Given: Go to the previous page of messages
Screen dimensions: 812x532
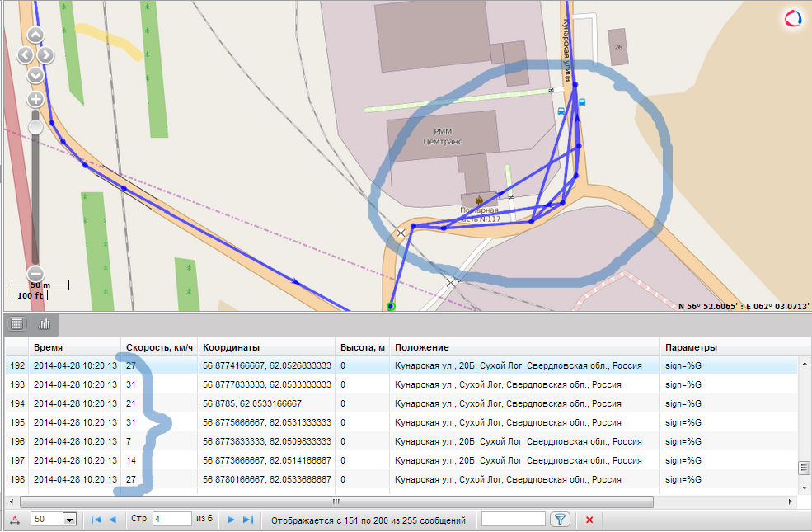Looking at the screenshot, I should point(112,520).
